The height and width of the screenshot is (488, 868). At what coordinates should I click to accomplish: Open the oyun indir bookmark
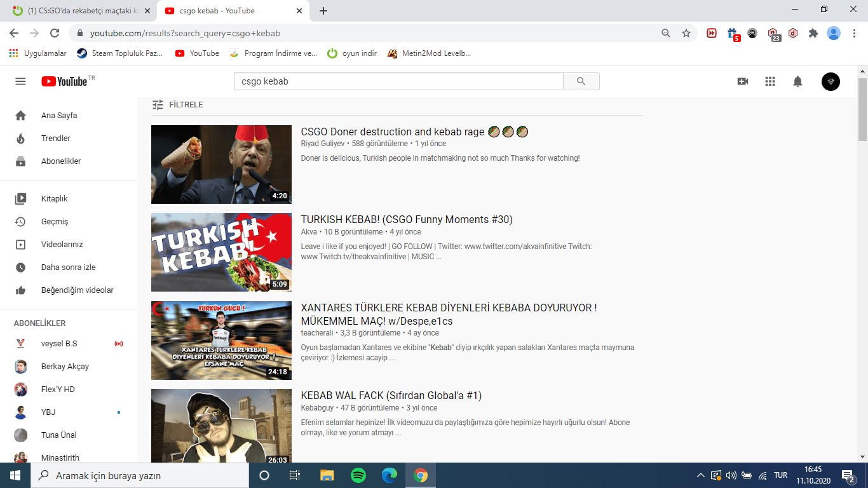tap(352, 53)
